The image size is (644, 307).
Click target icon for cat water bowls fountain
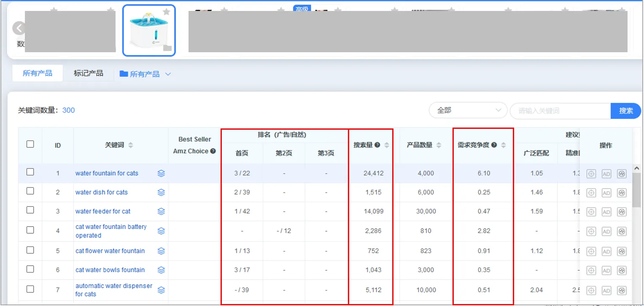[591, 270]
